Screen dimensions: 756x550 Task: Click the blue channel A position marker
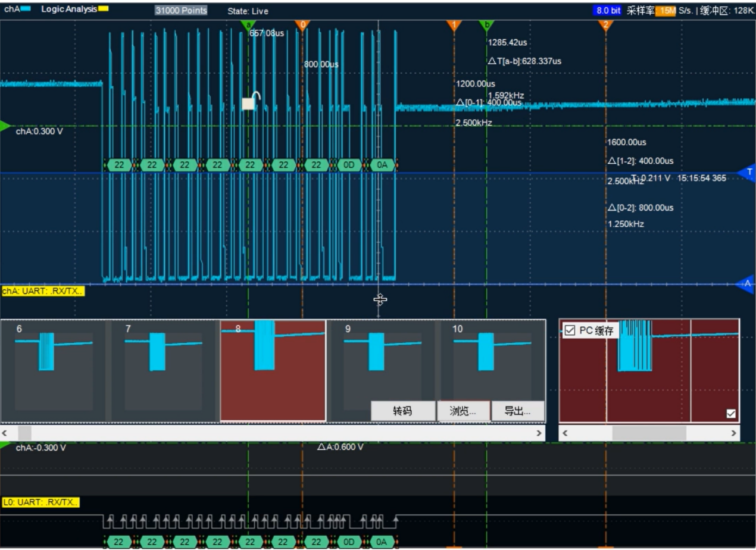tap(748, 283)
